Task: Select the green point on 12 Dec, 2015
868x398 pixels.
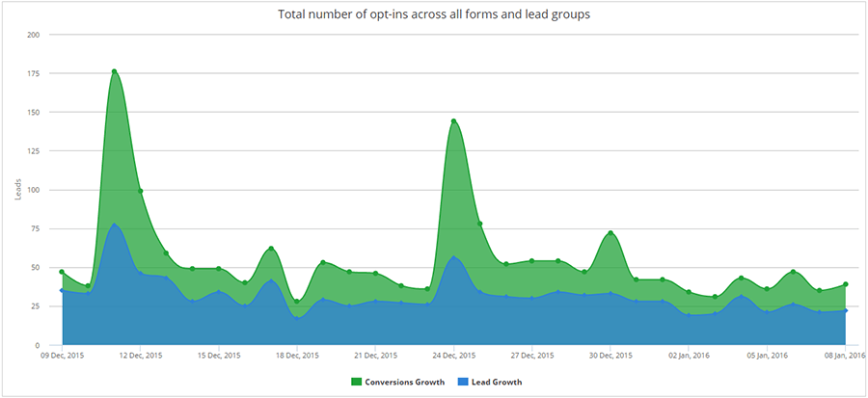Action: coord(140,191)
